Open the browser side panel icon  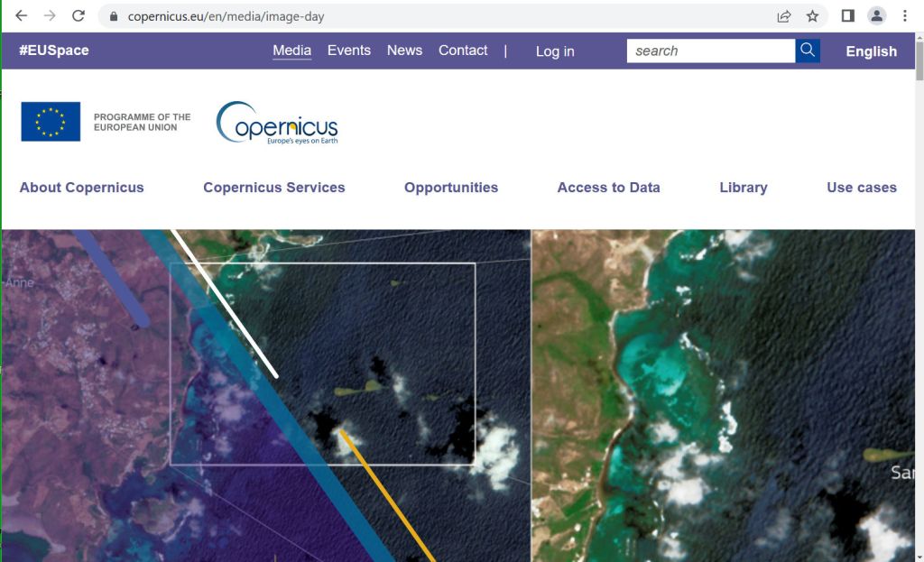(x=848, y=16)
